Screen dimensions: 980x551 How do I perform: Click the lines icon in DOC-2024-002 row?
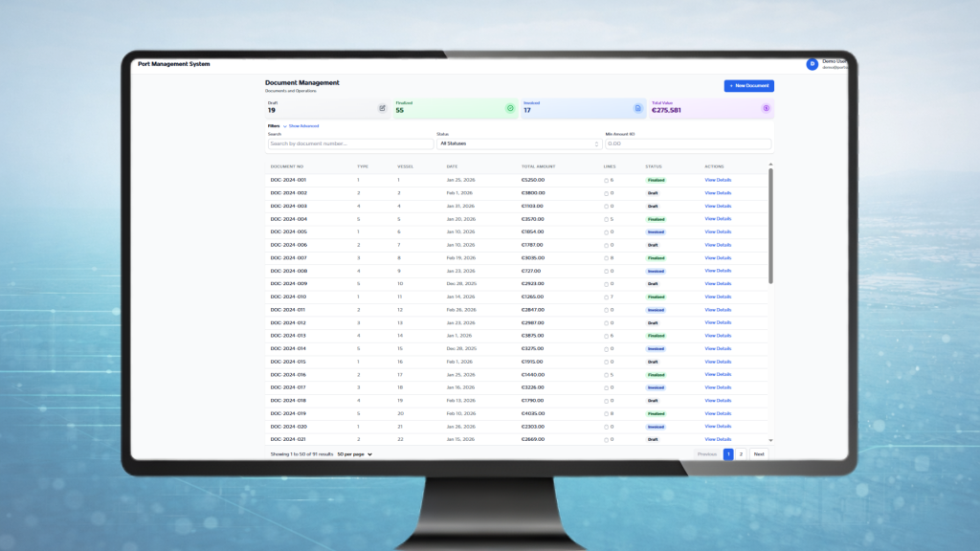[606, 193]
